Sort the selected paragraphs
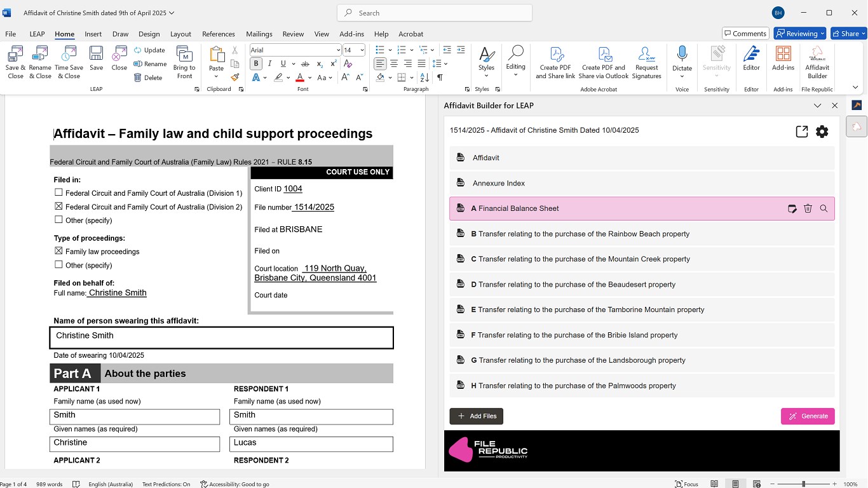The width and height of the screenshot is (868, 488). click(x=424, y=78)
